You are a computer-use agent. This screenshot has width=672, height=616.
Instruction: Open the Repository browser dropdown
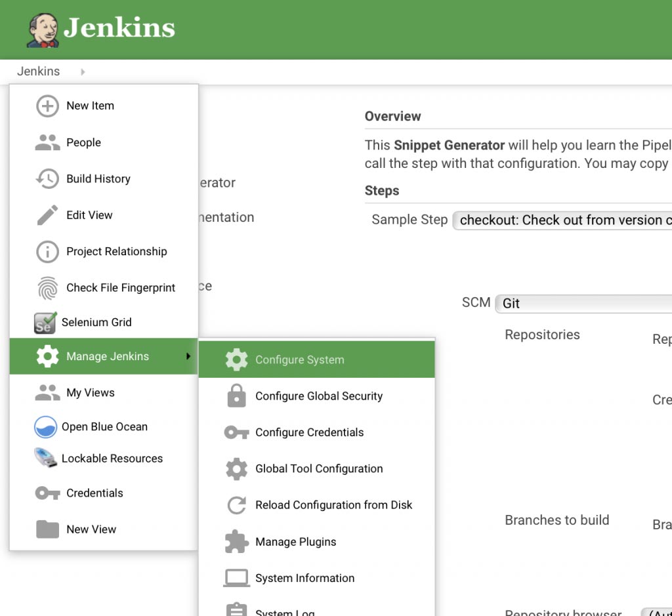(656, 612)
